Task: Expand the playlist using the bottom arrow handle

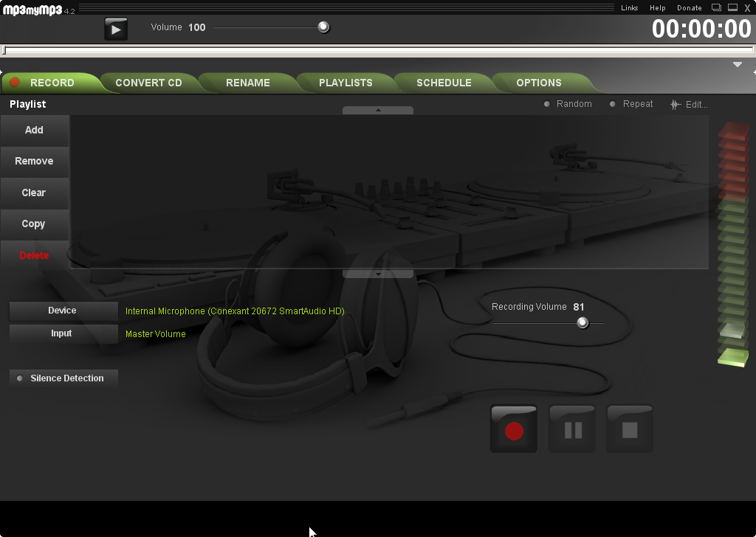Action: pyautogui.click(x=378, y=274)
